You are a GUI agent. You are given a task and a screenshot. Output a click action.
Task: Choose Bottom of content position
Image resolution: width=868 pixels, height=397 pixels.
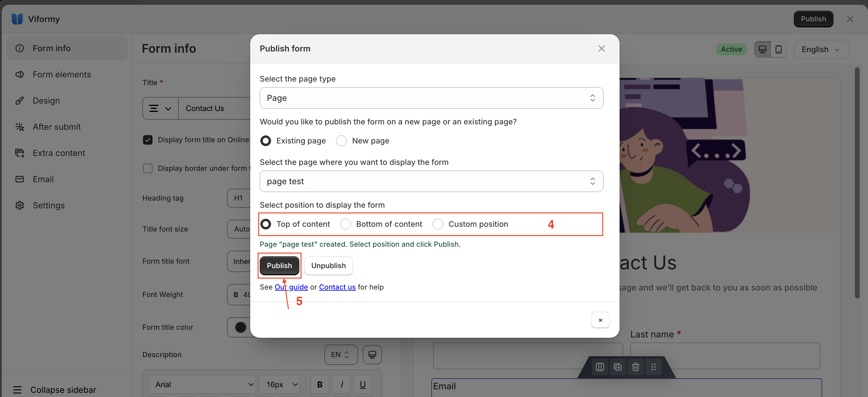point(345,224)
